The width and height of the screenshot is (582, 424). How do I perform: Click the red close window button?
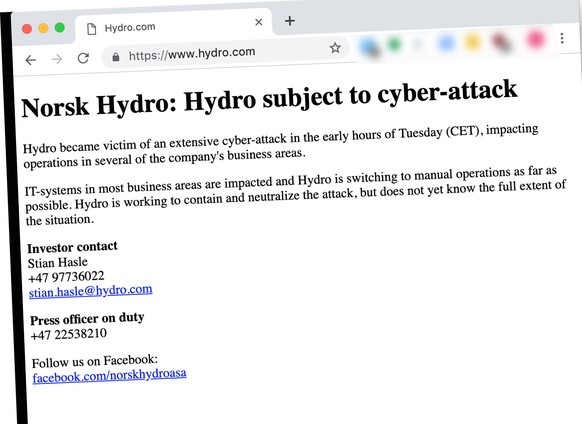tap(27, 29)
